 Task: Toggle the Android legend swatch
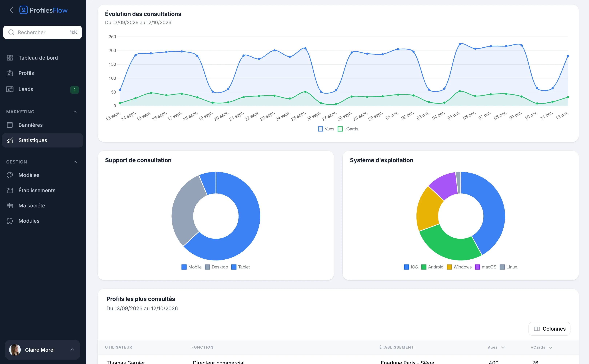[x=424, y=267]
